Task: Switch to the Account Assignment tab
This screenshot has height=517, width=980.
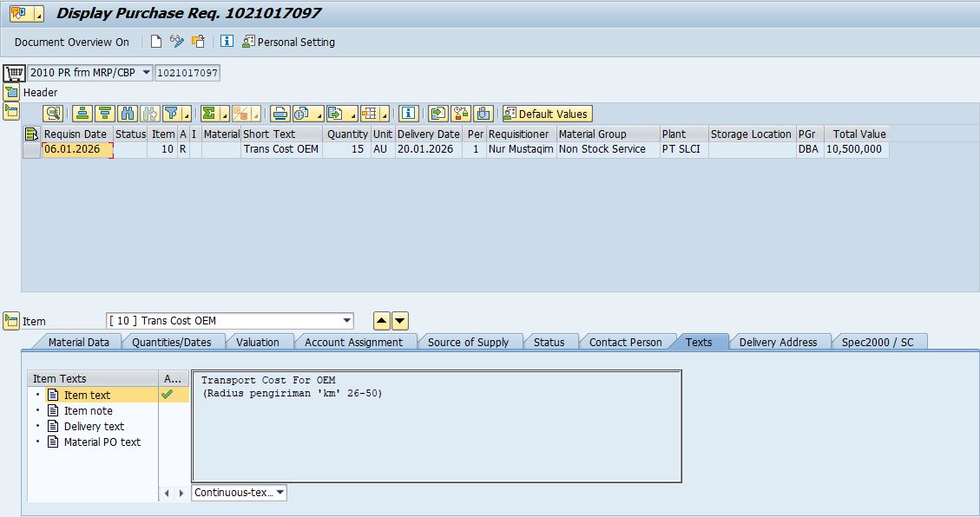Action: (353, 342)
